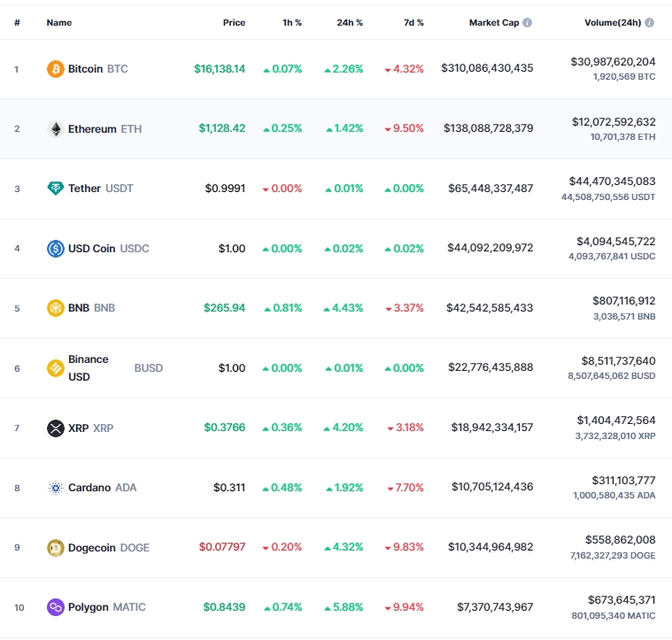The image size is (672, 640).
Task: Click the USD Coin blue logo icon
Action: 55,249
